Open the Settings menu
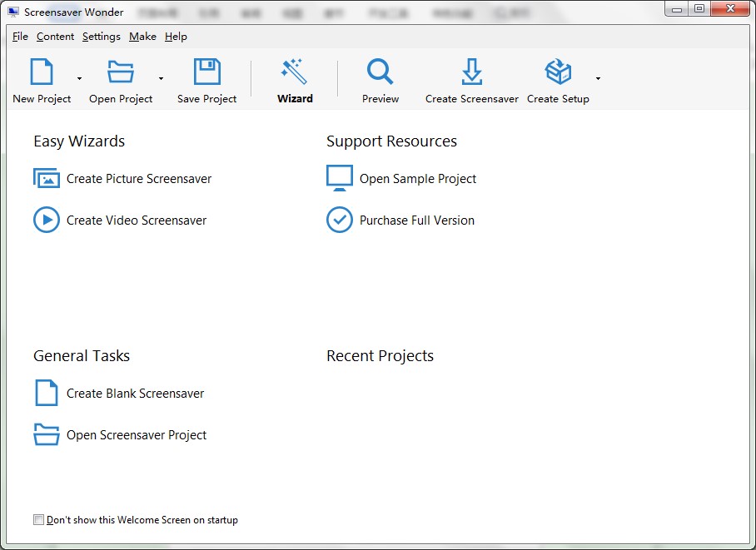Image resolution: width=756 pixels, height=550 pixels. pyautogui.click(x=101, y=37)
